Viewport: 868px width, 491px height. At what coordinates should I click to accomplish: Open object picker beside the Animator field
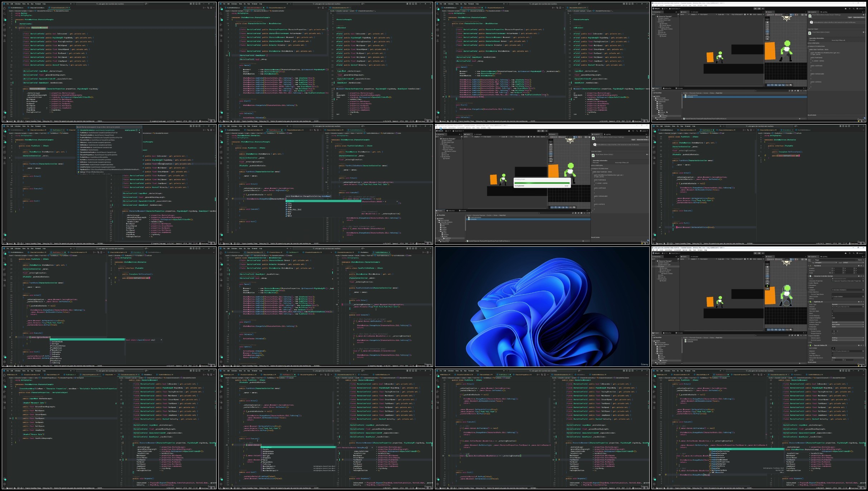[x=863, y=290]
